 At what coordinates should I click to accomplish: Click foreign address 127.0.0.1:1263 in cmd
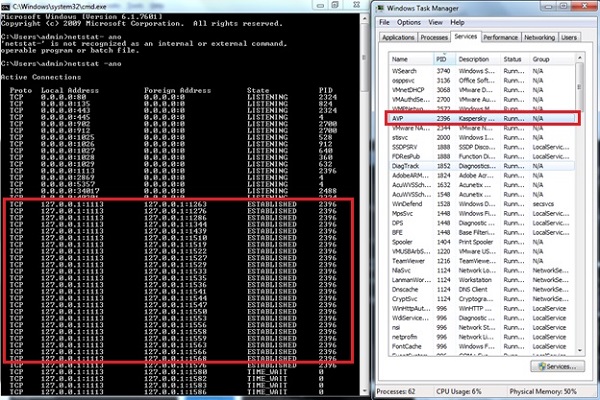click(175, 204)
